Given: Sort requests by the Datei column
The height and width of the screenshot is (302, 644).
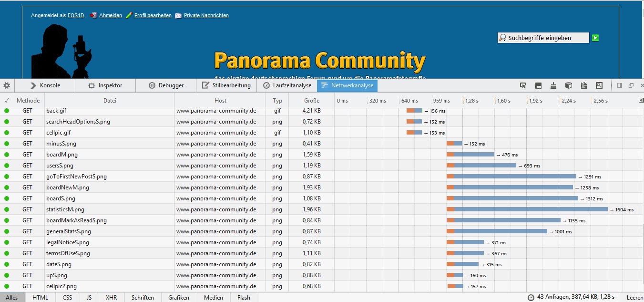Looking at the screenshot, I should click(110, 101).
